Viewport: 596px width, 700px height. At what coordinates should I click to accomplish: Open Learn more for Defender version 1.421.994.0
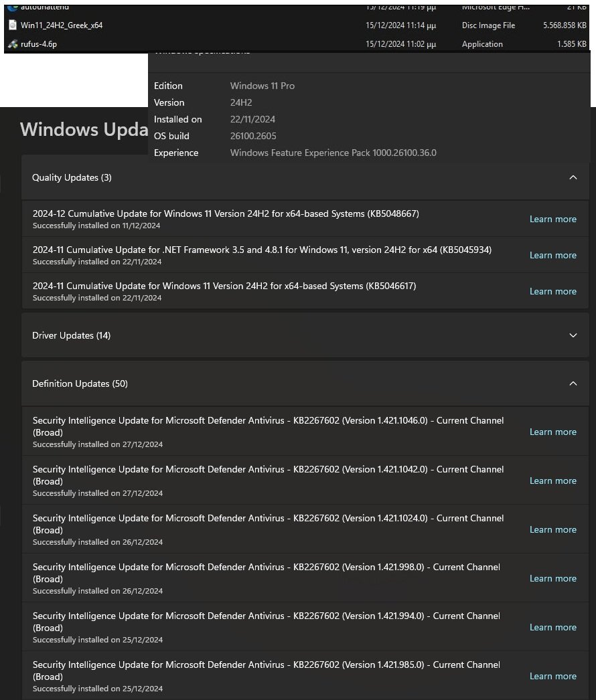click(x=552, y=627)
